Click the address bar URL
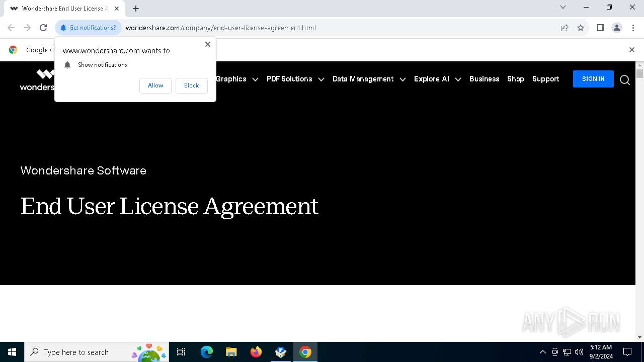 click(x=220, y=28)
